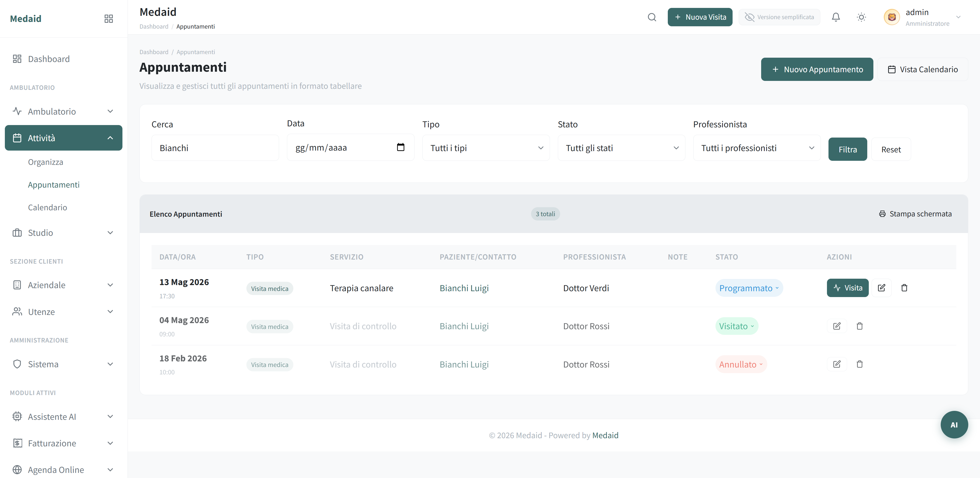The height and width of the screenshot is (478, 980).
Task: Edit the 18 Feb 2026 appointment
Action: pos(837,364)
